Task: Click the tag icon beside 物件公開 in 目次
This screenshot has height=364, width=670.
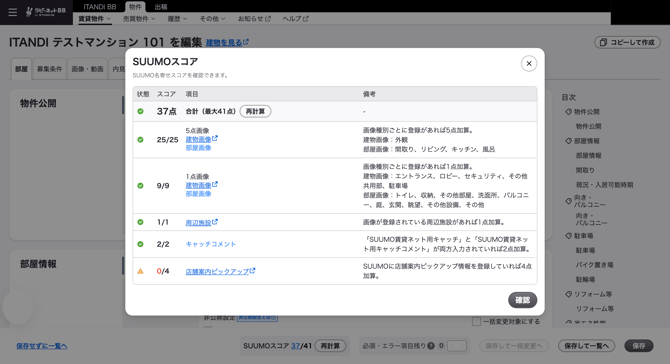Action: point(568,112)
